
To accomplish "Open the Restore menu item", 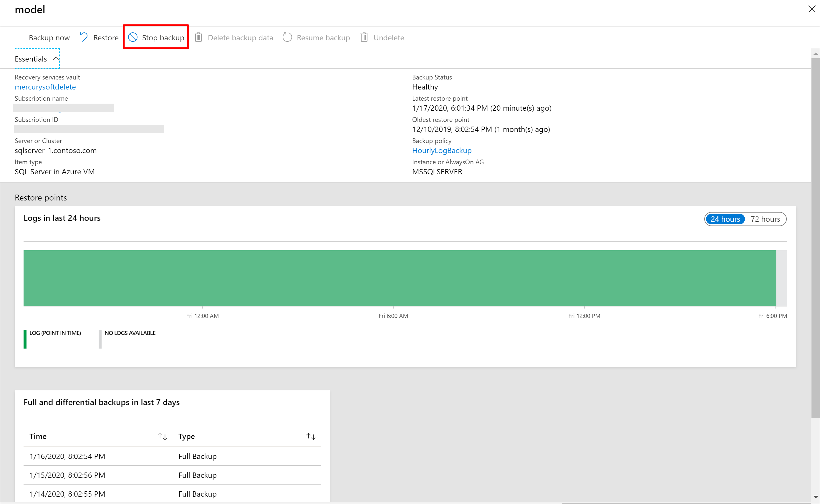I will (x=99, y=37).
